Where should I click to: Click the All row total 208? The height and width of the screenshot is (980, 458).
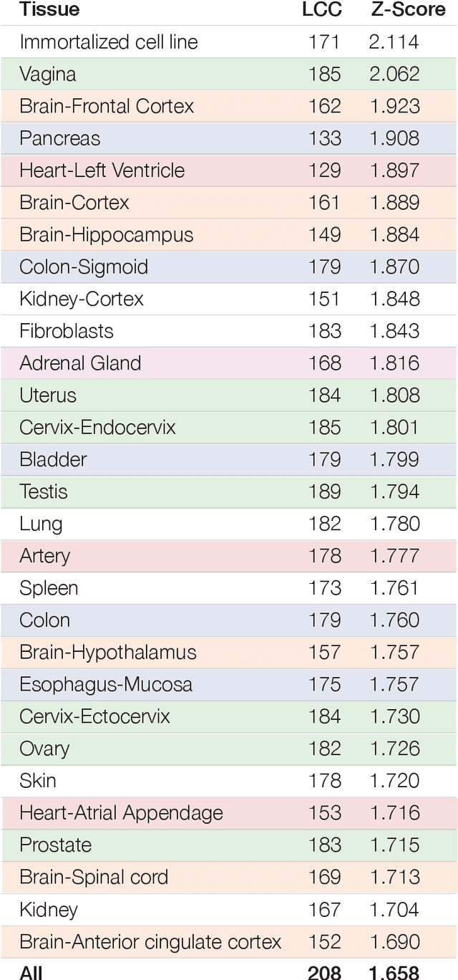324,972
